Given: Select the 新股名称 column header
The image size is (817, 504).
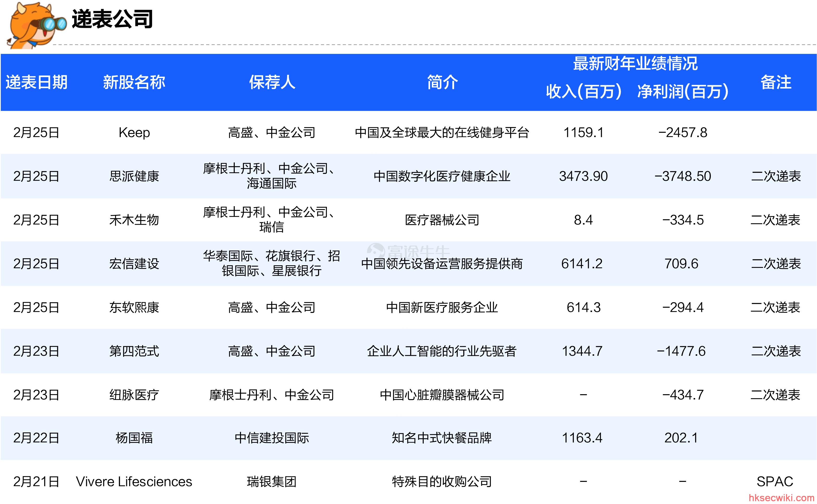Looking at the screenshot, I should [134, 82].
